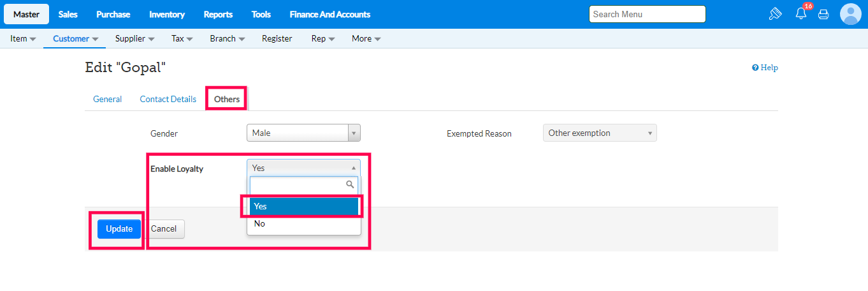Expand the Gender dropdown

pyautogui.click(x=303, y=133)
